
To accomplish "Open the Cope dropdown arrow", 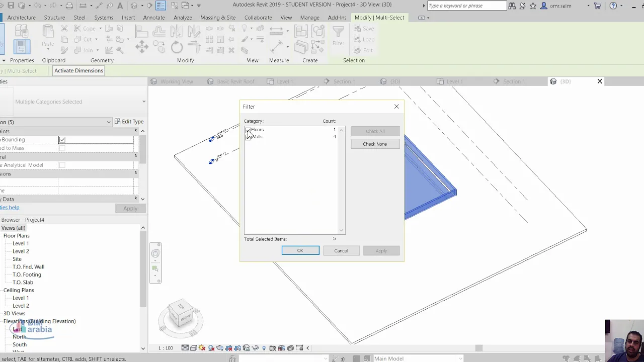I will [100, 29].
